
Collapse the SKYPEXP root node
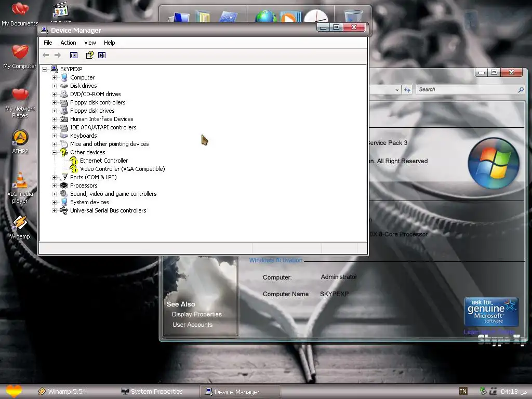[x=45, y=69]
